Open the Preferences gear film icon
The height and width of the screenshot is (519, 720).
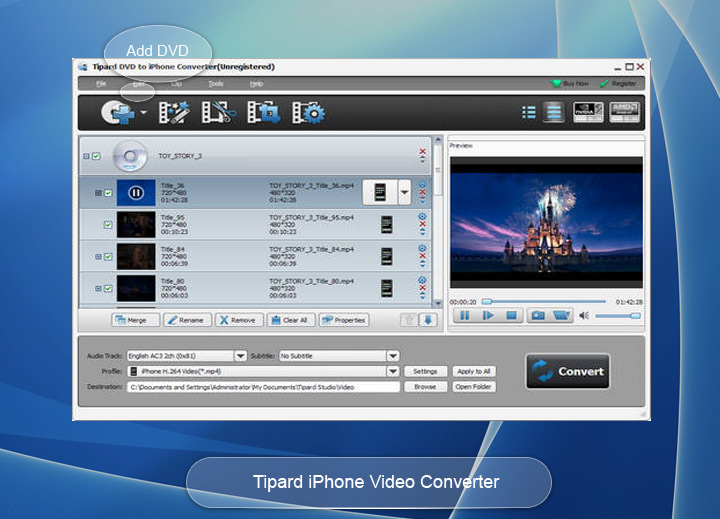[x=308, y=113]
